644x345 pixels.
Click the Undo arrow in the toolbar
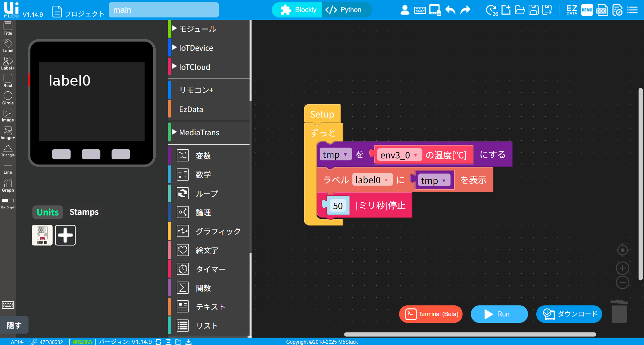[450, 10]
